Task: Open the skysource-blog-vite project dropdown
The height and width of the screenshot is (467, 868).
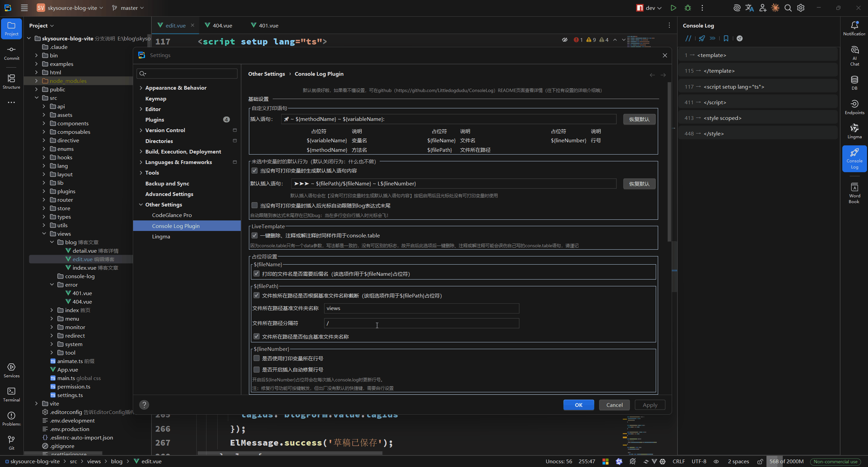Action: [70, 8]
